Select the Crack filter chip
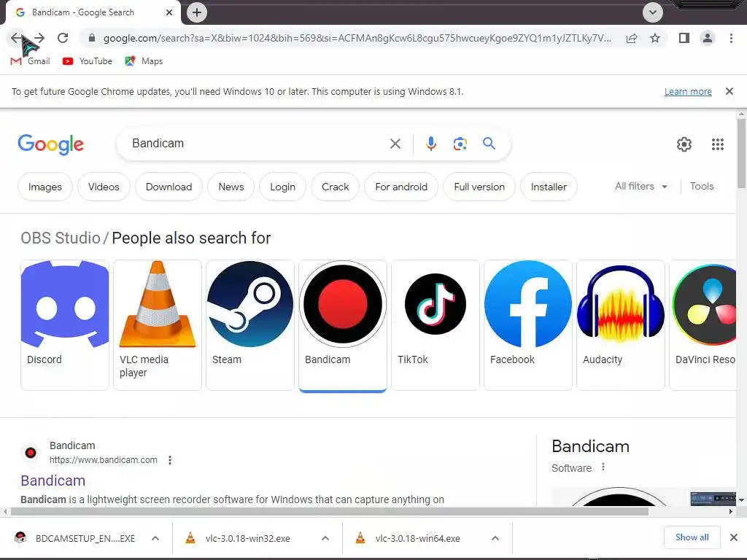This screenshot has height=560, width=747. tap(336, 187)
